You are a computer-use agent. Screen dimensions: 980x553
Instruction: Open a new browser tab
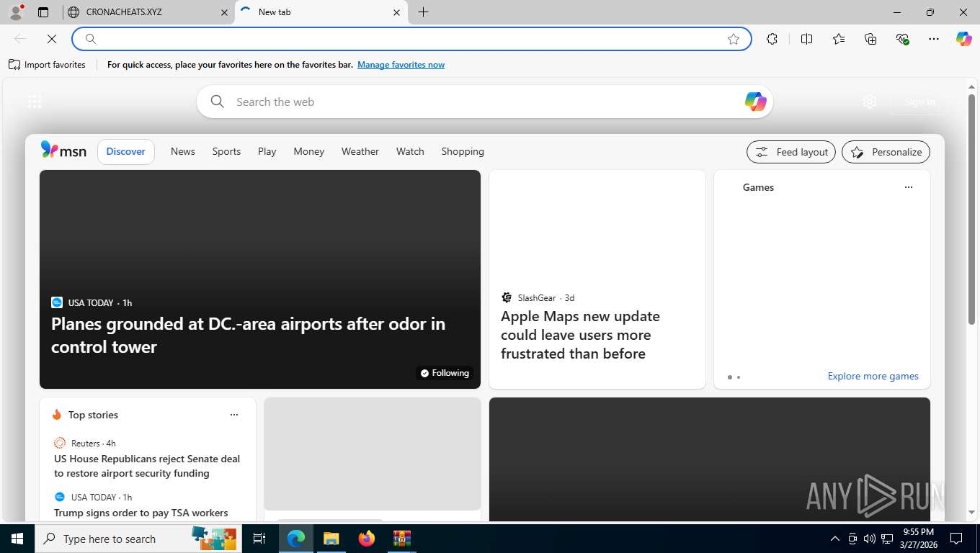[x=423, y=12]
